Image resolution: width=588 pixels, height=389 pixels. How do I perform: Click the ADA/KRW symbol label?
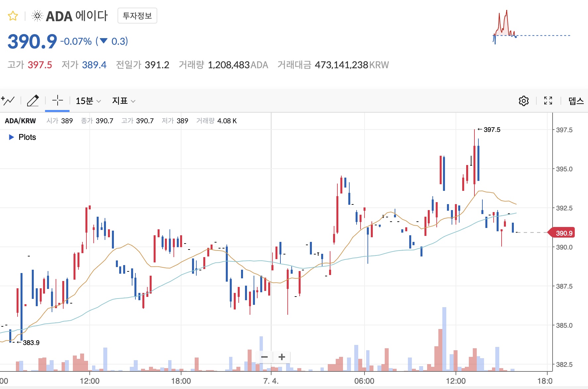[x=20, y=121]
